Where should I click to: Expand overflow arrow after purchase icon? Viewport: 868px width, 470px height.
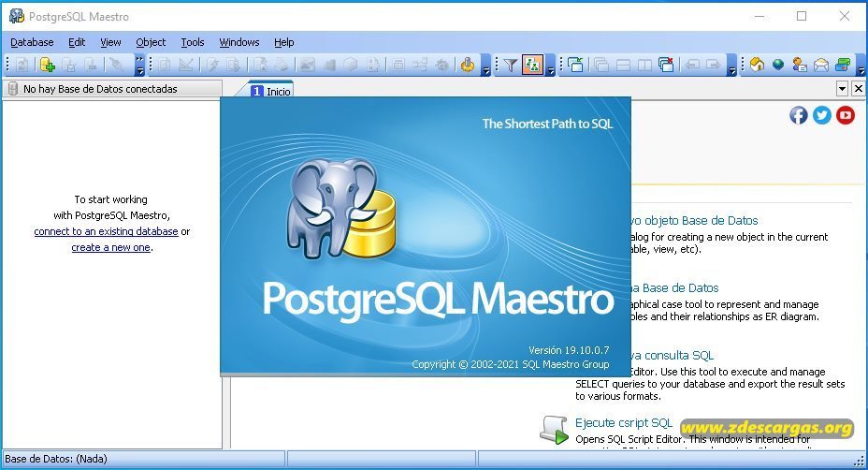[x=861, y=65]
